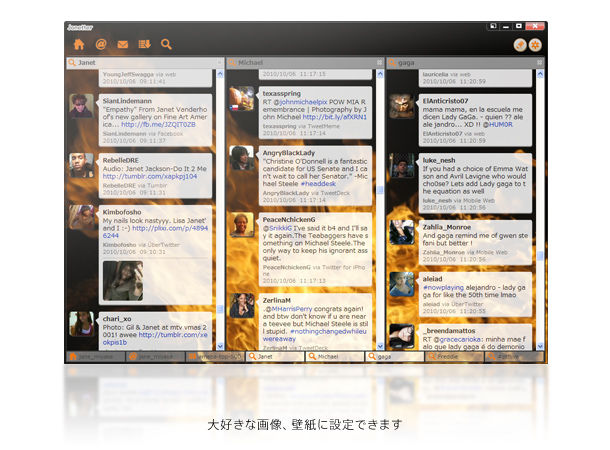The width and height of the screenshot is (610, 450).
Task: Click the username AngryBlackLady in the tweet
Action: click(x=289, y=152)
